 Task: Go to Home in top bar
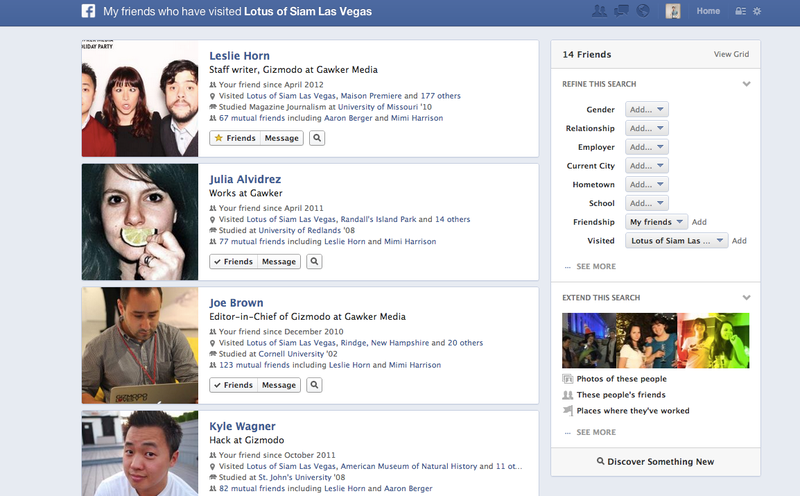[708, 11]
